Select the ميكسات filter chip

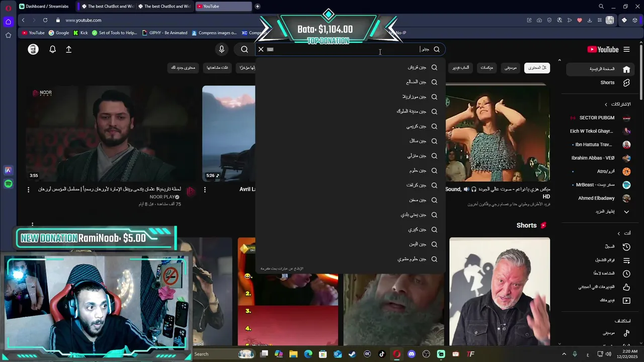pyautogui.click(x=487, y=67)
